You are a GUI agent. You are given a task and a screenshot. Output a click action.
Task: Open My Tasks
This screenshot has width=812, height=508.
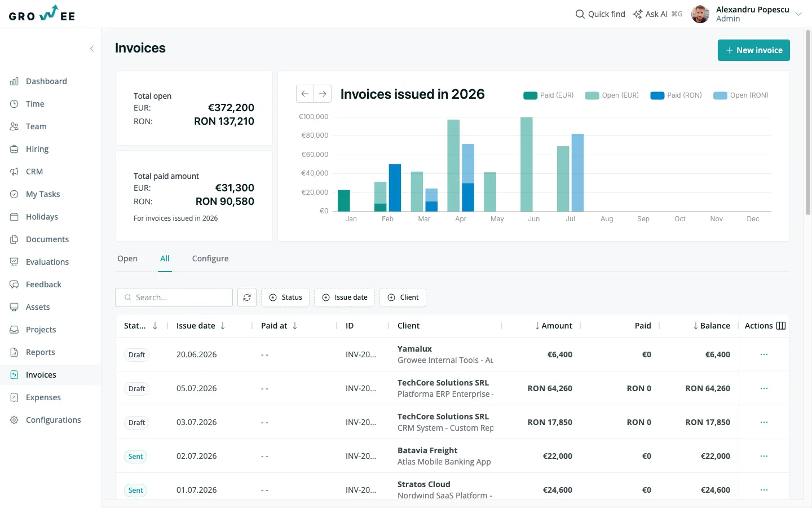(42, 194)
